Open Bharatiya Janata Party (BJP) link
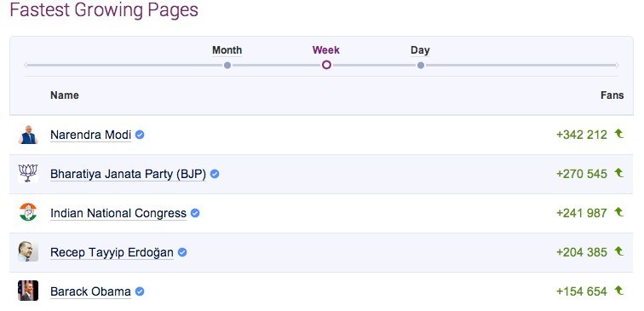This screenshot has width=644, height=311. point(128,174)
